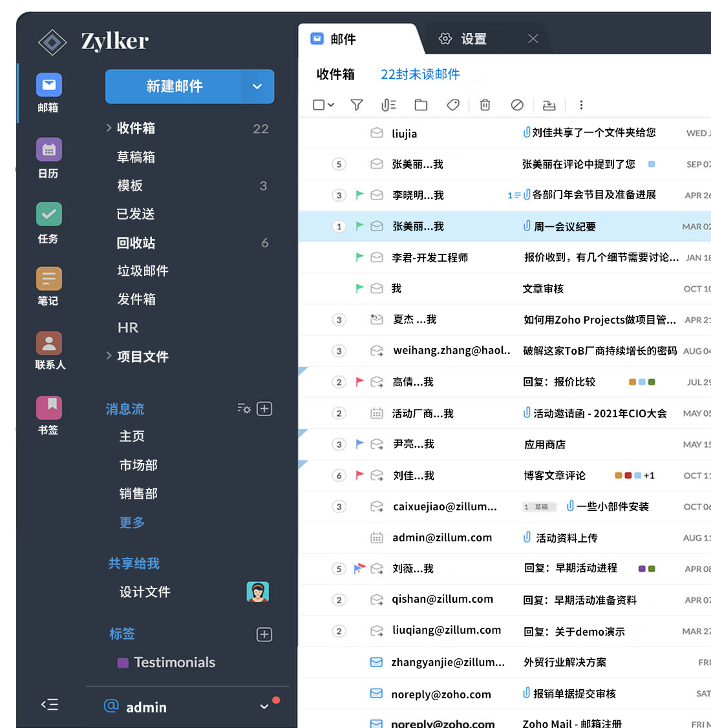Expand the 收件箱 folder chevron
711x728 pixels.
[x=109, y=128]
